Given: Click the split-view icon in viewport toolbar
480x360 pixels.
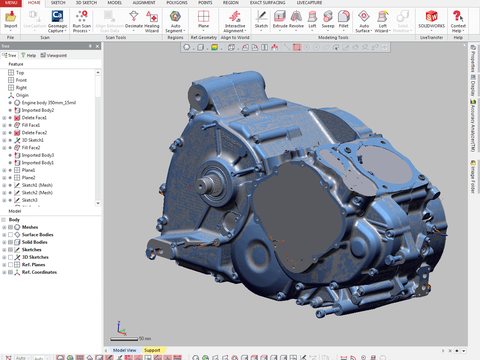Looking at the screenshot, I should [264, 47].
